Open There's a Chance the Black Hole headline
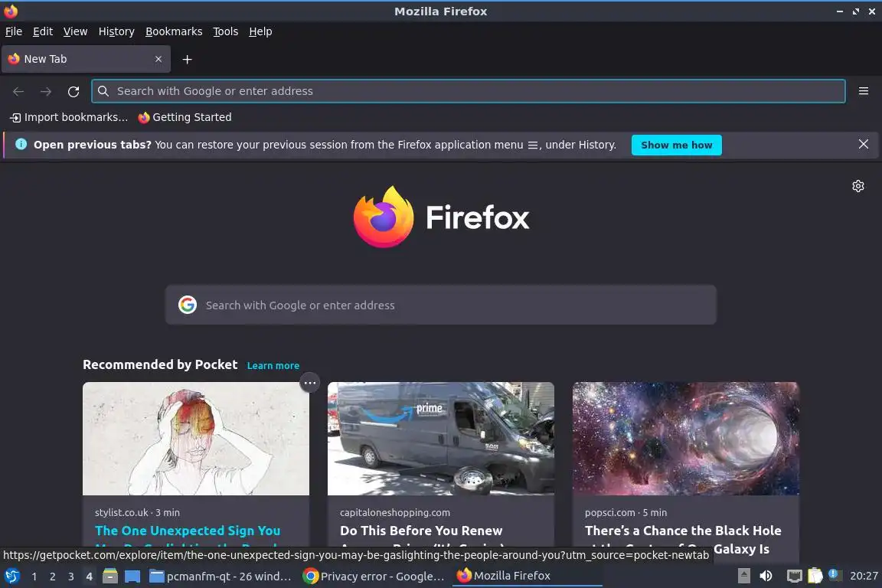 pos(683,531)
